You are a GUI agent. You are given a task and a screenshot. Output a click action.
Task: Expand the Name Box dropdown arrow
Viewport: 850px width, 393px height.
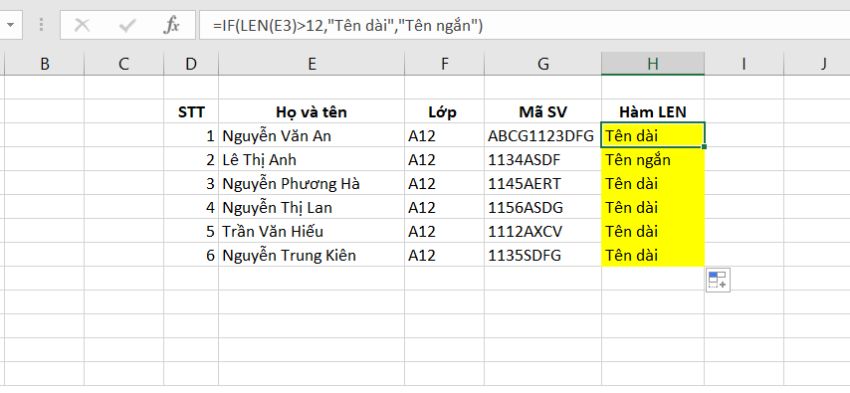[x=11, y=25]
